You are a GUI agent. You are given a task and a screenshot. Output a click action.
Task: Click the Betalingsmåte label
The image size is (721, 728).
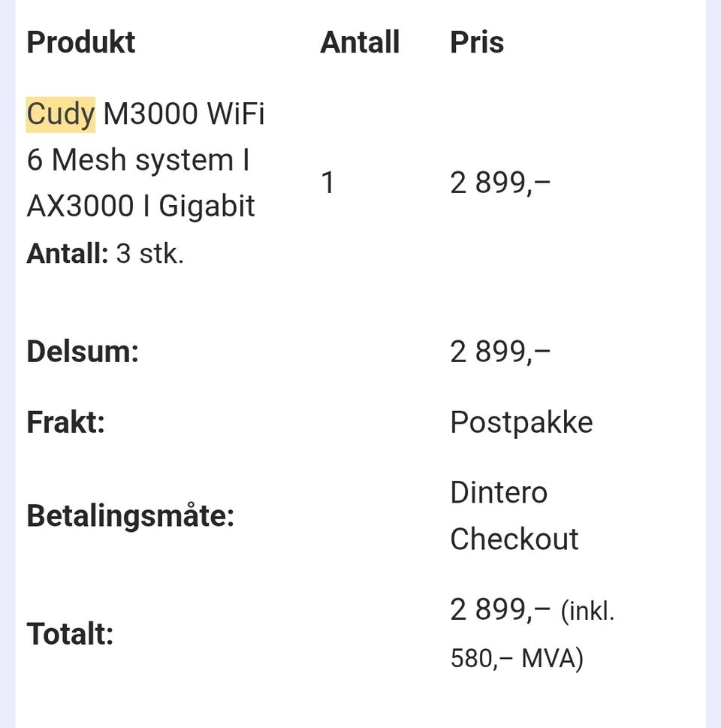coord(131,516)
